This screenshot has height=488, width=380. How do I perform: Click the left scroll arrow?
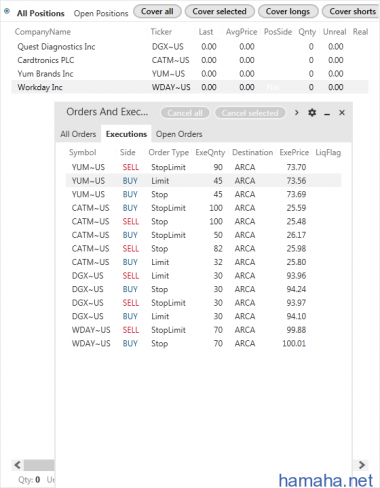coord(17,465)
